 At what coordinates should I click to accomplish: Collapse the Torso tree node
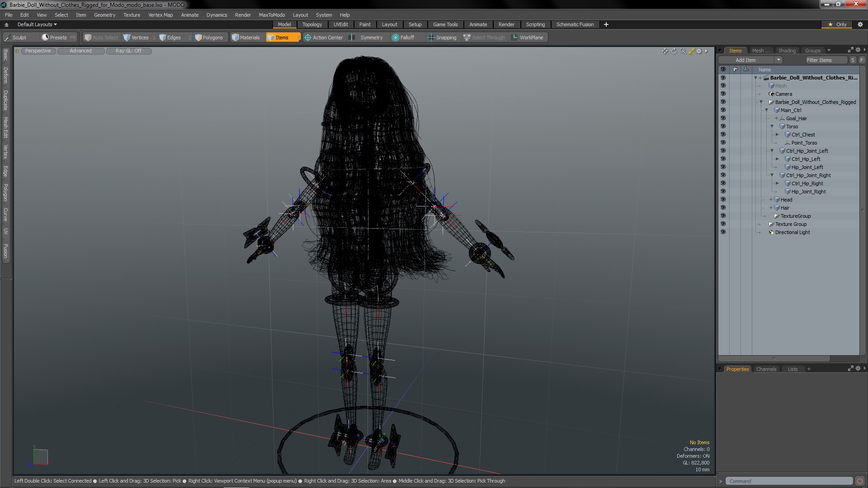pos(772,127)
